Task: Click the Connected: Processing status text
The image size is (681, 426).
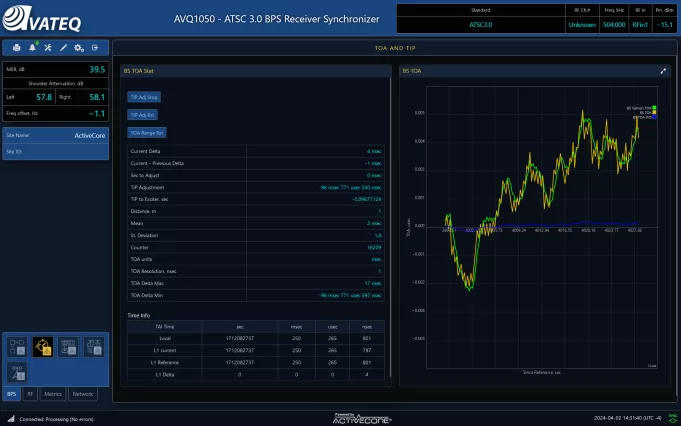Action: coord(56,419)
